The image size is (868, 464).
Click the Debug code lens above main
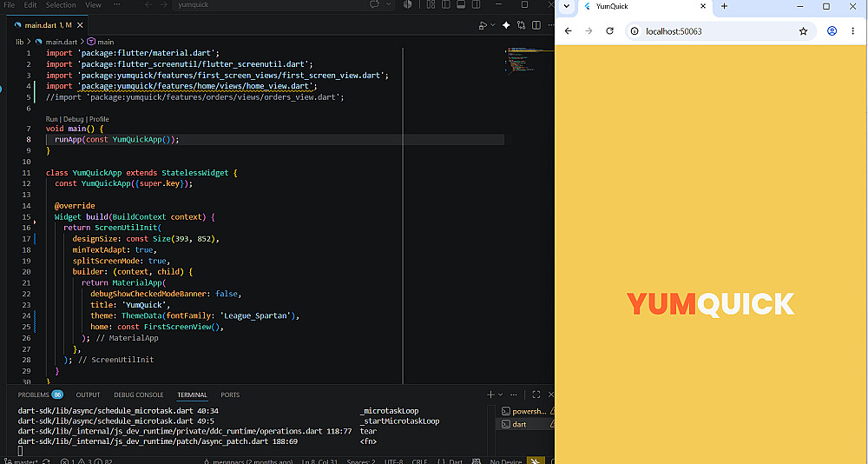73,119
